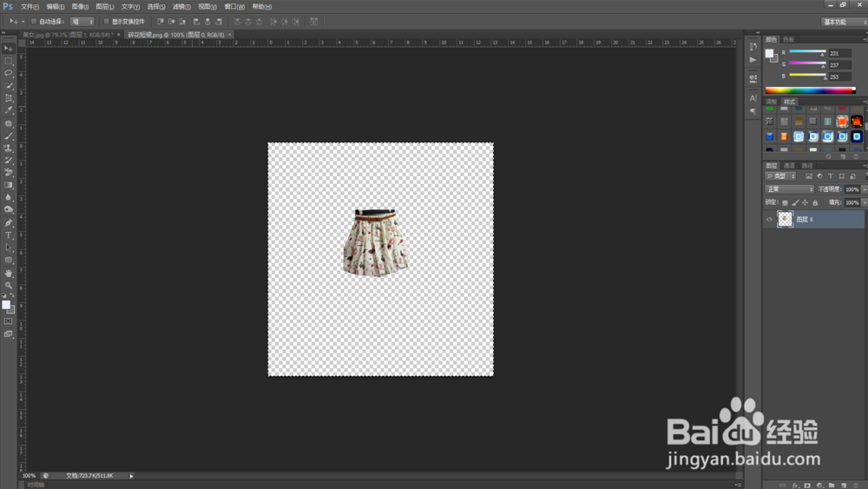Open the 文件 File menu
Screen dimensions: 868x489
coord(30,7)
